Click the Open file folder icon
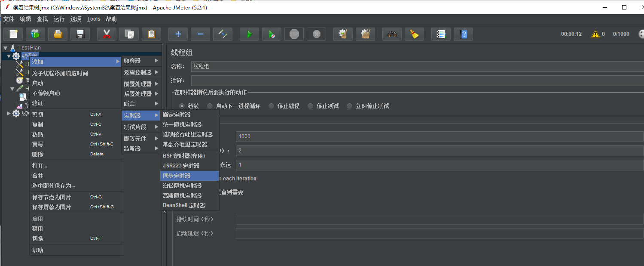 click(58, 34)
